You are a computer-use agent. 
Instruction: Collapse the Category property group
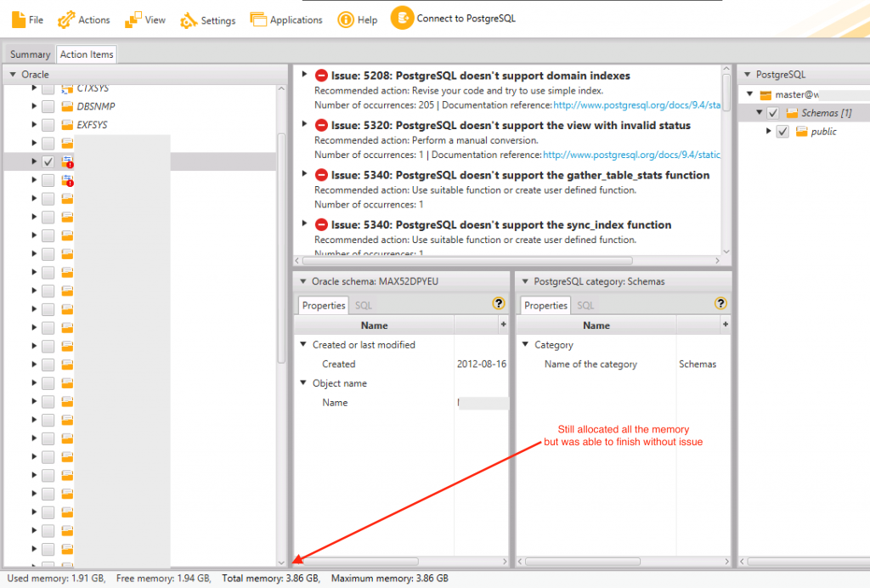(525, 344)
